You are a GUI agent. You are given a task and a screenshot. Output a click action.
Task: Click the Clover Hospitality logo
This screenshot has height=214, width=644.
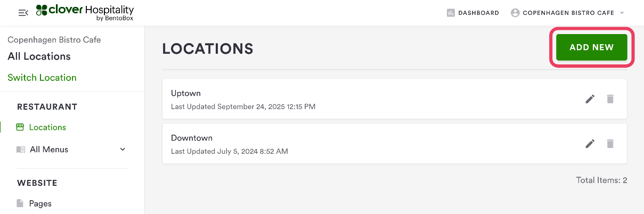click(85, 13)
